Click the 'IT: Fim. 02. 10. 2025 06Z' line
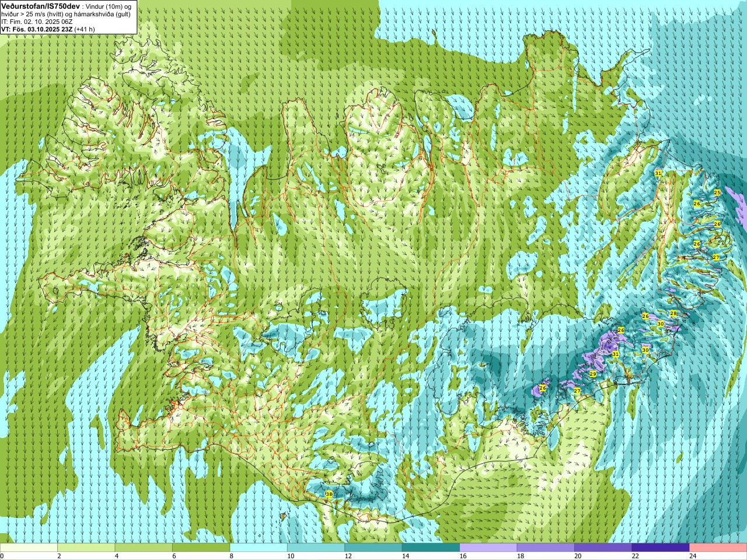Viewport: 747px width, 560px height. tap(37, 22)
